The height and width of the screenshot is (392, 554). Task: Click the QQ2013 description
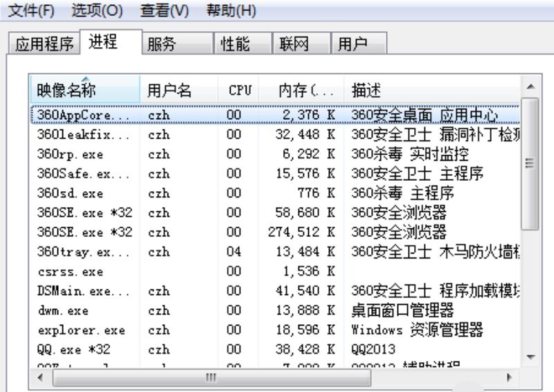(x=373, y=349)
